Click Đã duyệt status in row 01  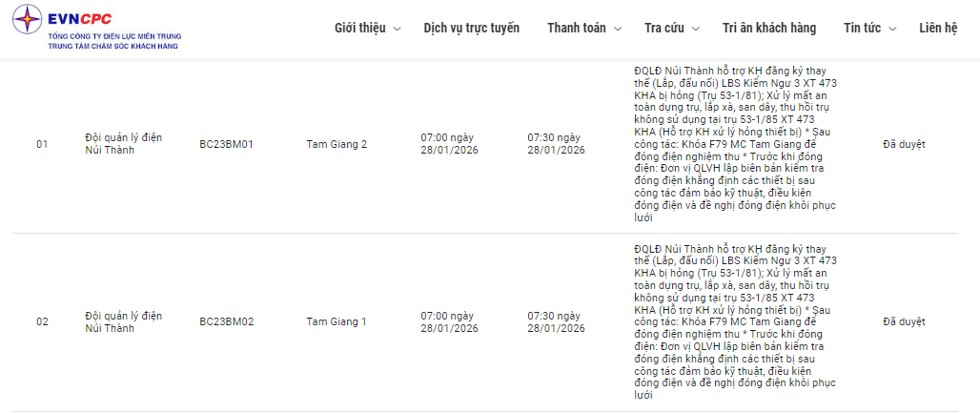pyautogui.click(x=904, y=144)
